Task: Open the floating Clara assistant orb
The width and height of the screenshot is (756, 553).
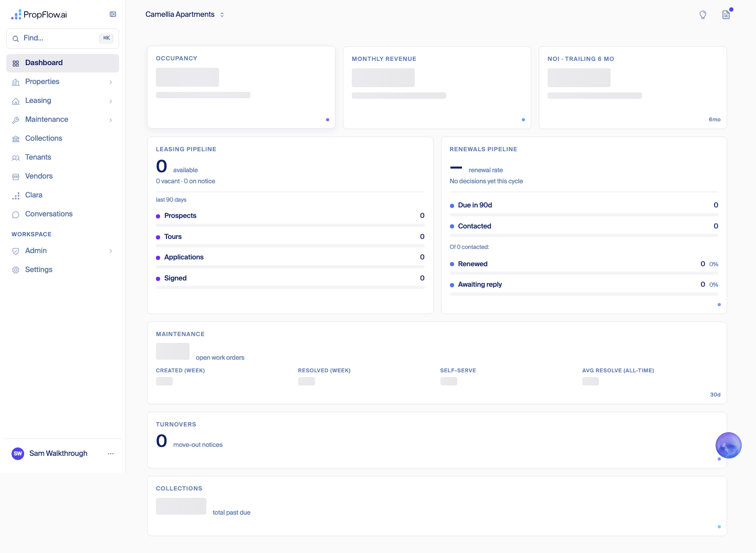Action: [729, 445]
